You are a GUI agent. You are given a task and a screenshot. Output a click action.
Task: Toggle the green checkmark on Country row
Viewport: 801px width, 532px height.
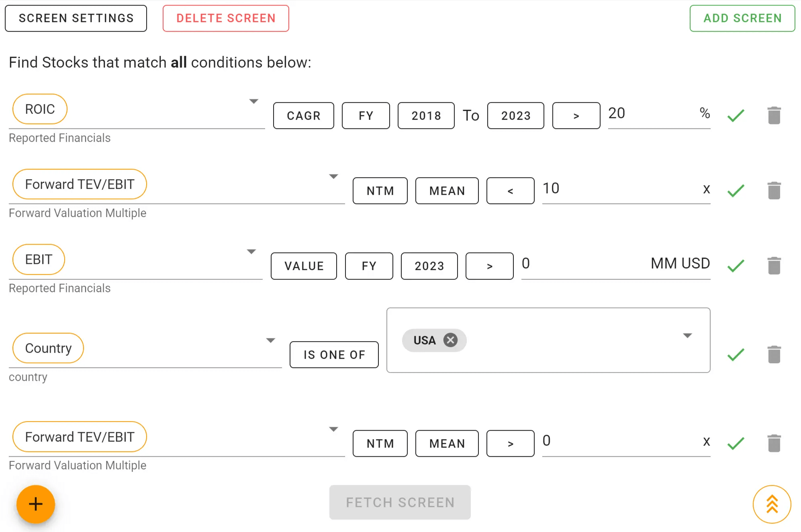[736, 354]
